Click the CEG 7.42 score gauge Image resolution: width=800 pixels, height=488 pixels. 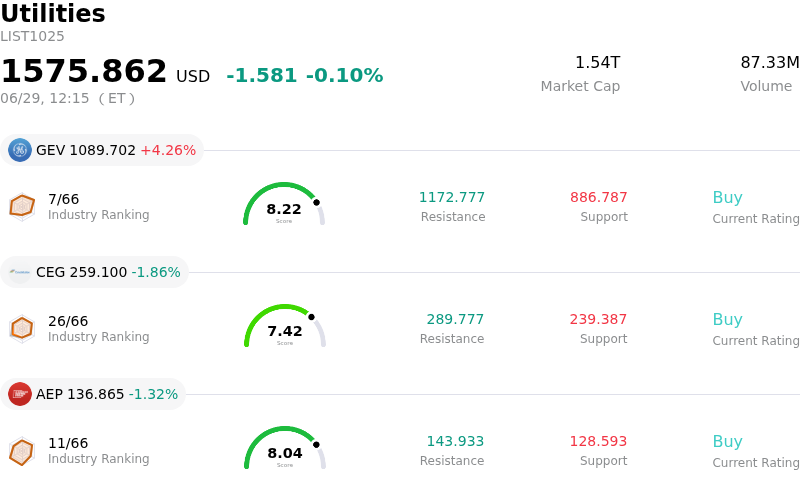285,326
